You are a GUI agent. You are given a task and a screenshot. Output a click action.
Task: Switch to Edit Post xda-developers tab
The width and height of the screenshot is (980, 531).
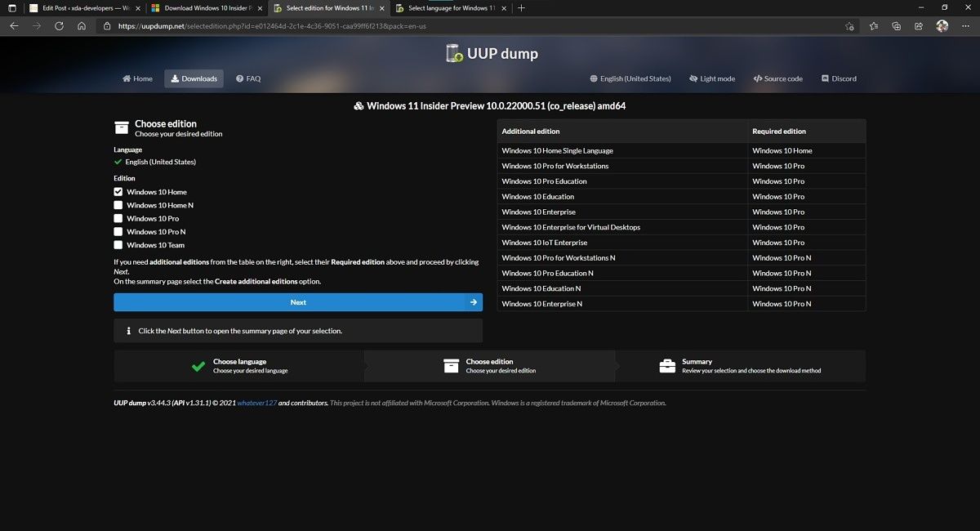click(85, 8)
